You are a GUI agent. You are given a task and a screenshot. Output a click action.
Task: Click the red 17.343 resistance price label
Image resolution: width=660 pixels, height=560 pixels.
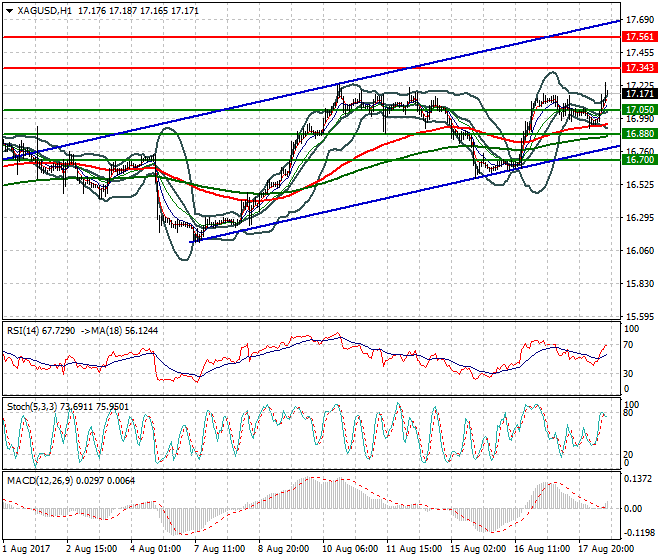[x=639, y=67]
